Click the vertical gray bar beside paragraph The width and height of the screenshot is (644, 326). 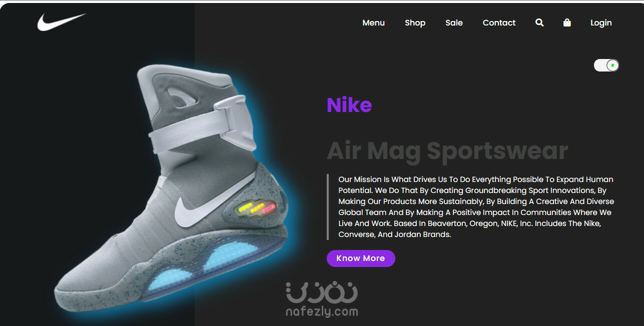pyautogui.click(x=328, y=207)
